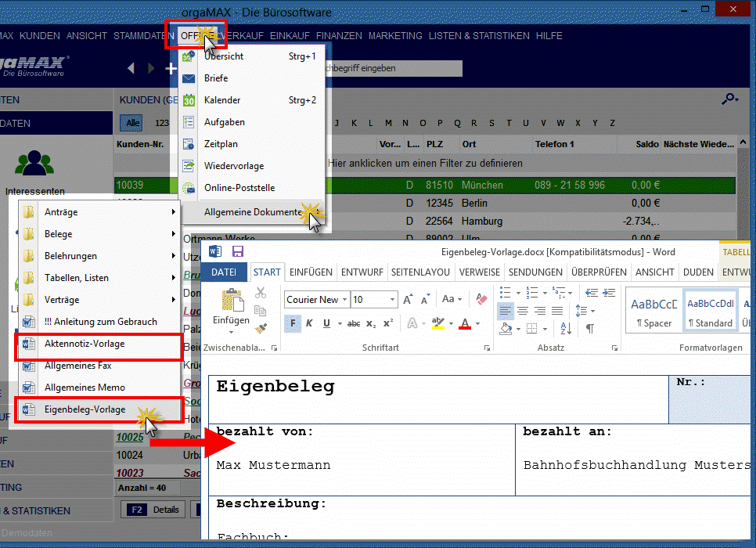Toggle subscript x₂ formatting
Image resolution: width=756 pixels, height=548 pixels.
coord(371,323)
